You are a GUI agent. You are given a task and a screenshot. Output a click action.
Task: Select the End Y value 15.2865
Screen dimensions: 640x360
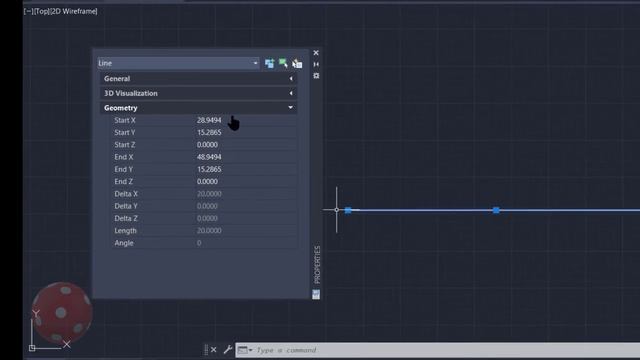[209, 169]
